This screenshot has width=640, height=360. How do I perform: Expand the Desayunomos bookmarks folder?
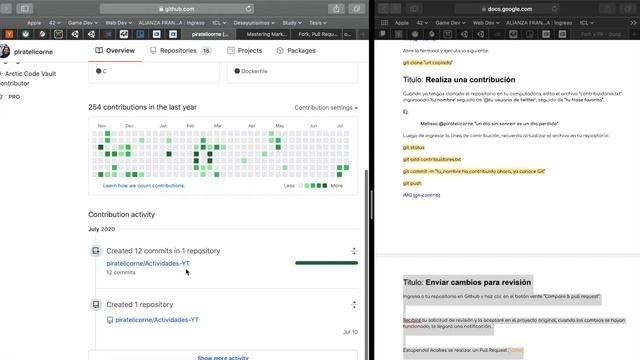pos(254,23)
